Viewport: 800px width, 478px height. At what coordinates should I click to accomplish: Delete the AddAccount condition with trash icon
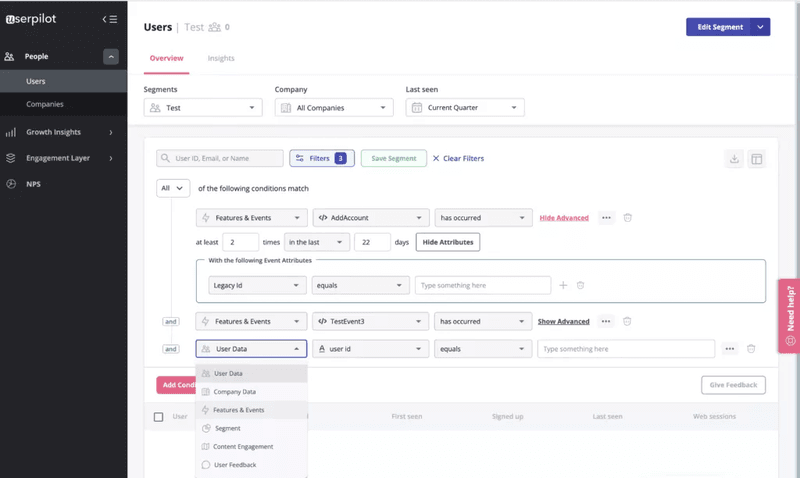tap(627, 218)
